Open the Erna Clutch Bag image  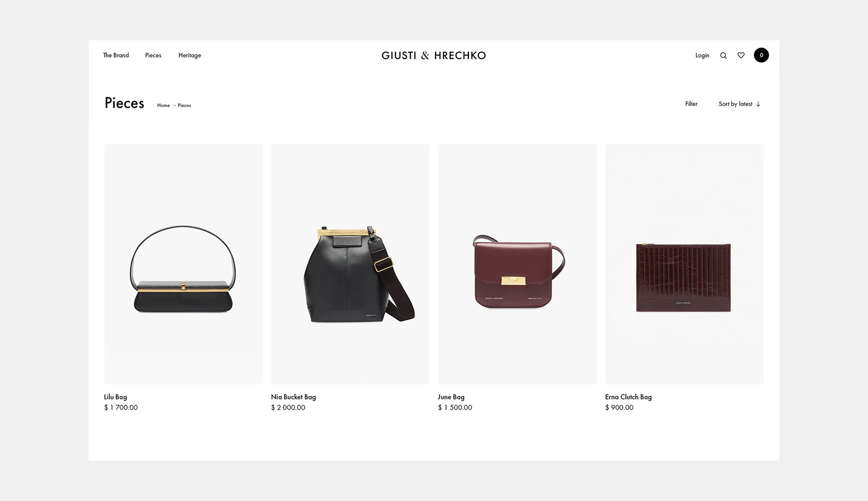(x=684, y=264)
